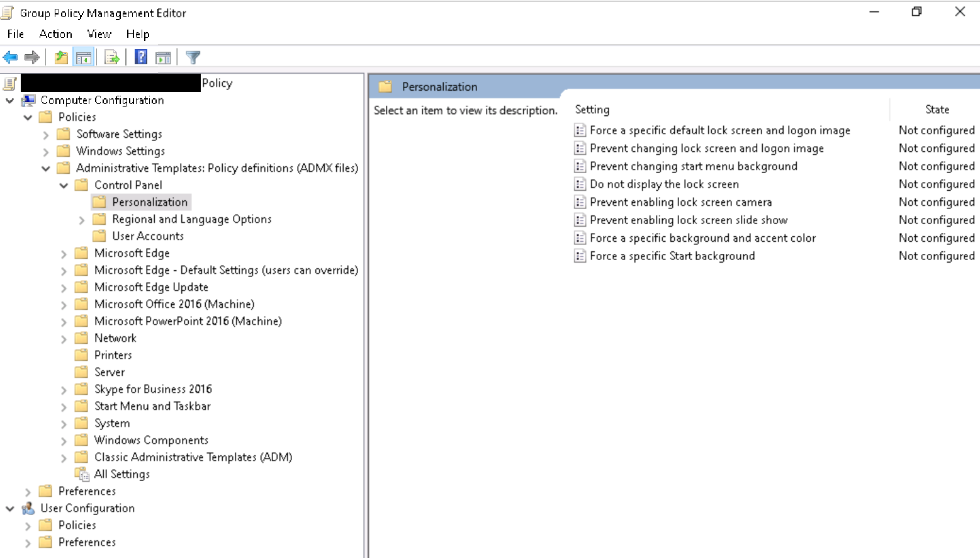Viewport: 980px width, 558px height.
Task: Expand the Start Menu and Taskbar node
Action: point(64,407)
